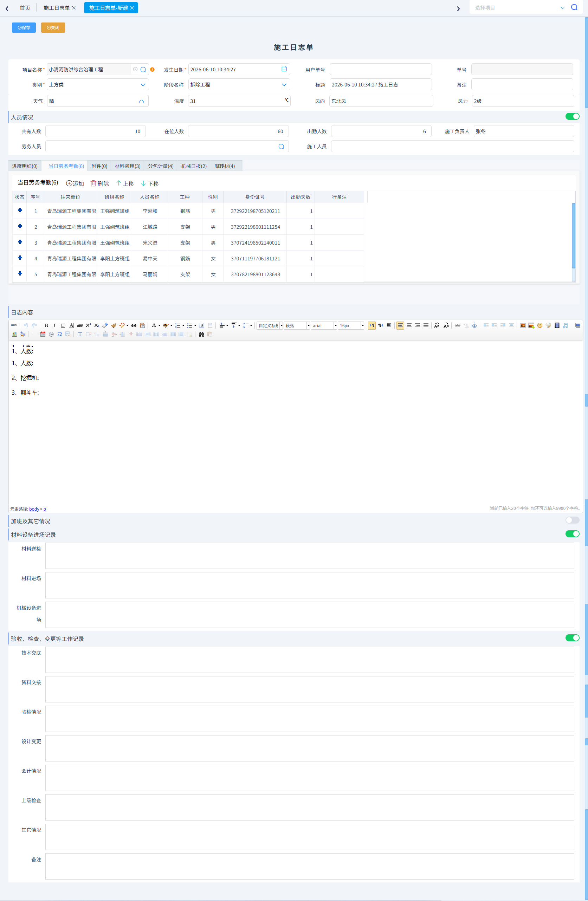Click the 材料送检 text area
The image size is (588, 901).
pos(310,556)
